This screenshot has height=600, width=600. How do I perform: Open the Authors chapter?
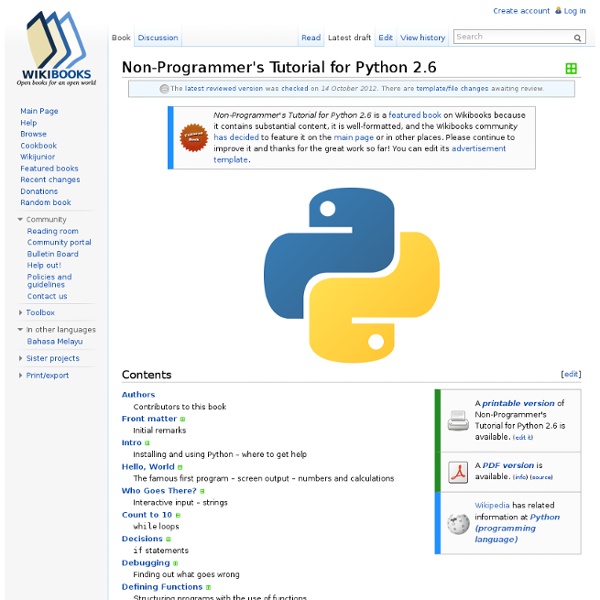click(x=138, y=395)
